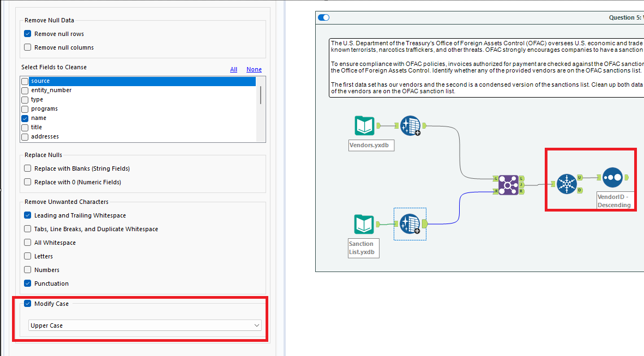This screenshot has width=644, height=356.
Task: Click the J output anchor on the Join tool
Action: pos(521,185)
